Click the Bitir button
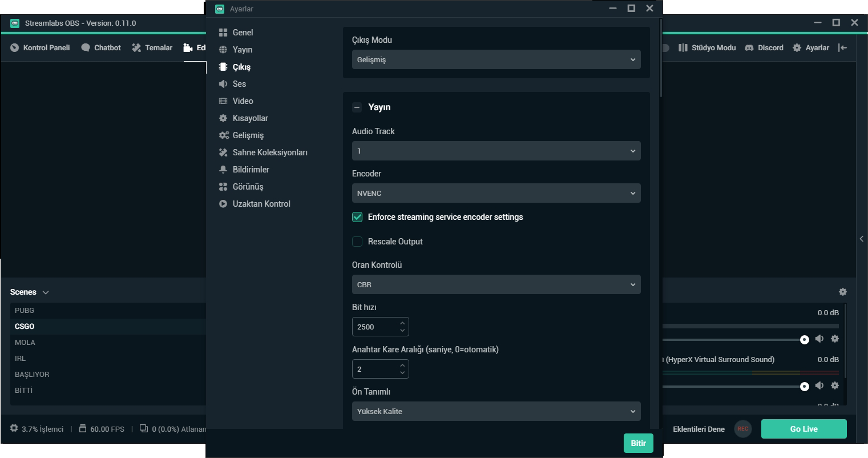The width and height of the screenshot is (868, 458). (x=638, y=443)
